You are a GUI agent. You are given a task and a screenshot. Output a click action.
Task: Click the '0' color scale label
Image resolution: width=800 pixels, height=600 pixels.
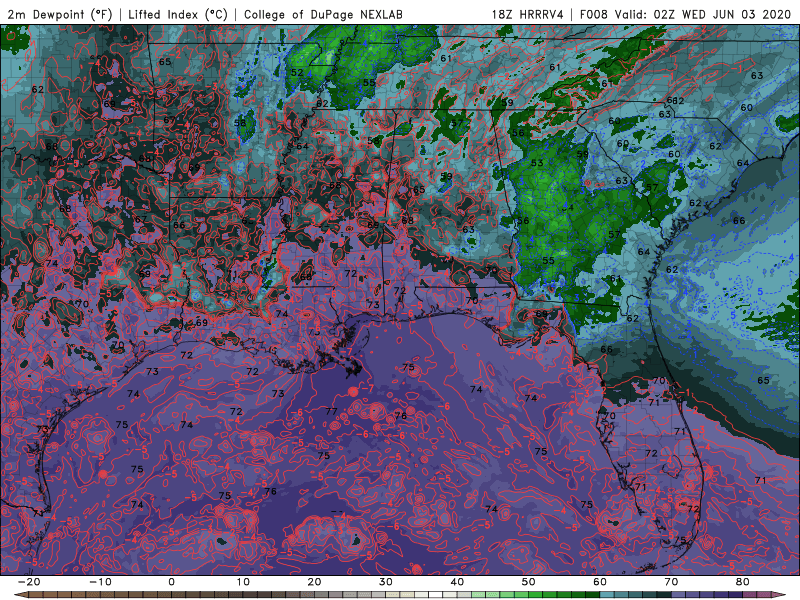pyautogui.click(x=171, y=582)
